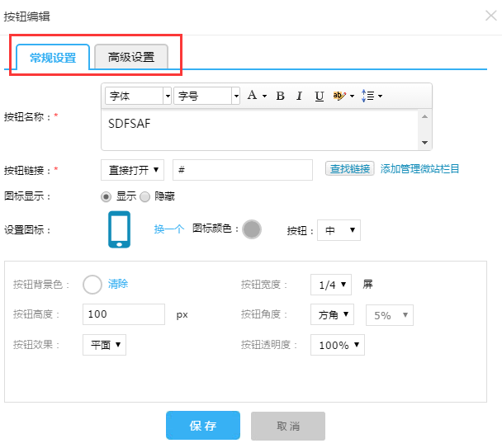502x448 pixels.
Task: Switch to the 高级设置 tab
Action: [131, 57]
